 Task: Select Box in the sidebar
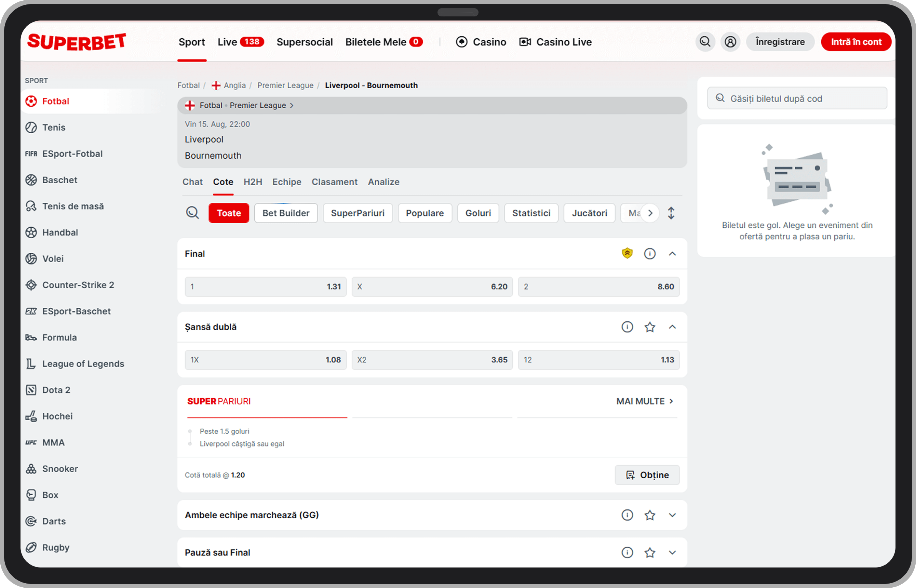42,495
